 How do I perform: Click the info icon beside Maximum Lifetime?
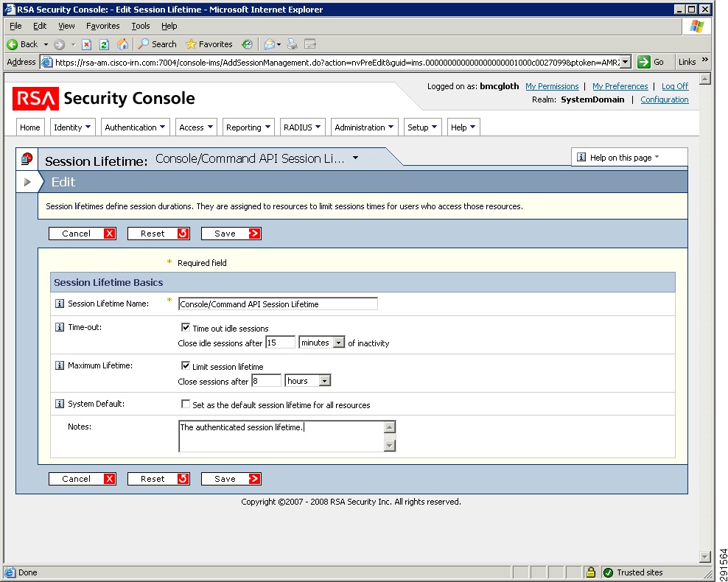tap(60, 365)
